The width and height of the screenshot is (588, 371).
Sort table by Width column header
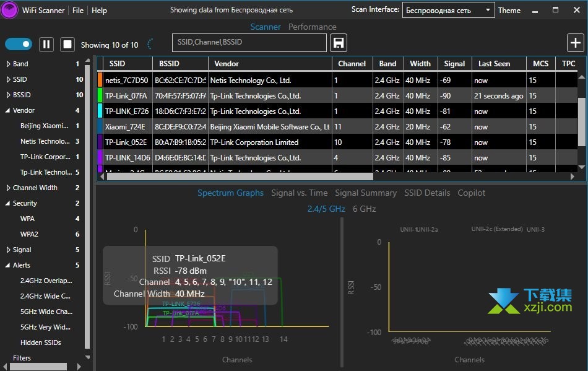[420, 64]
